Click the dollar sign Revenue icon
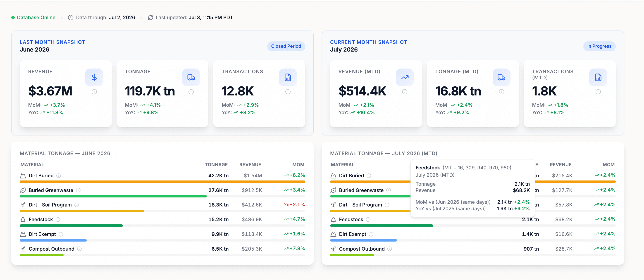Screen dimensions: 644x280 [94, 77]
